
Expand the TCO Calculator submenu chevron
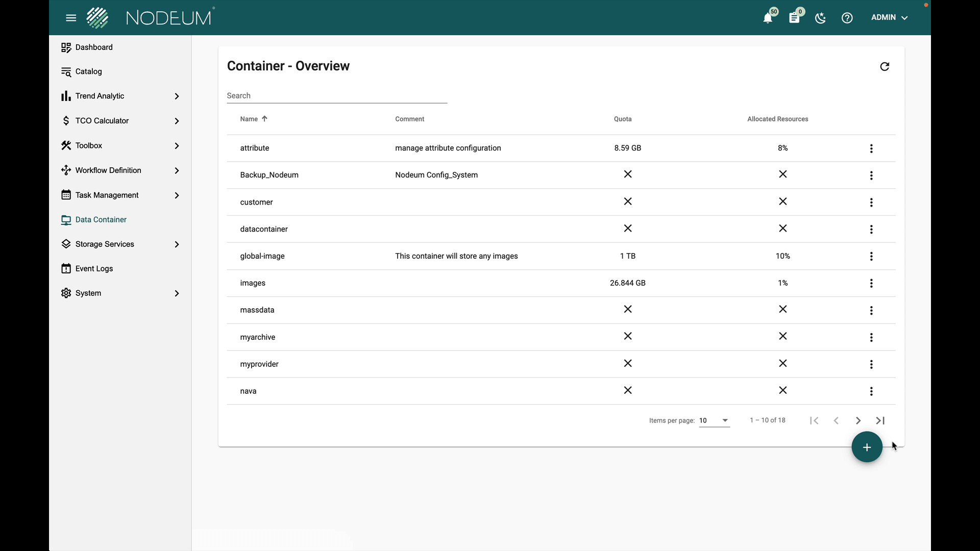(177, 121)
